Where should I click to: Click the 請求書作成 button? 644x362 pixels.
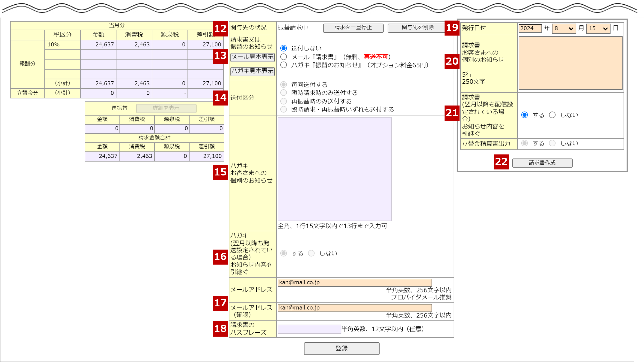pyautogui.click(x=542, y=163)
